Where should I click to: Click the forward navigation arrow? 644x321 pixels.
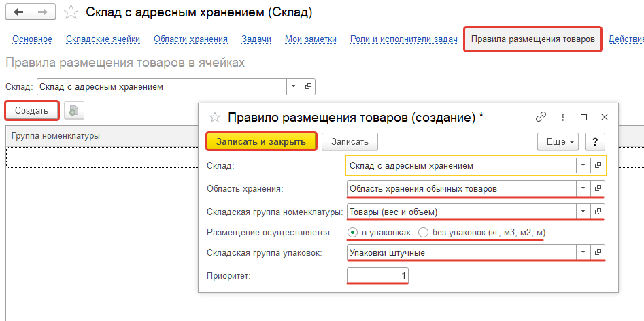[x=43, y=12]
